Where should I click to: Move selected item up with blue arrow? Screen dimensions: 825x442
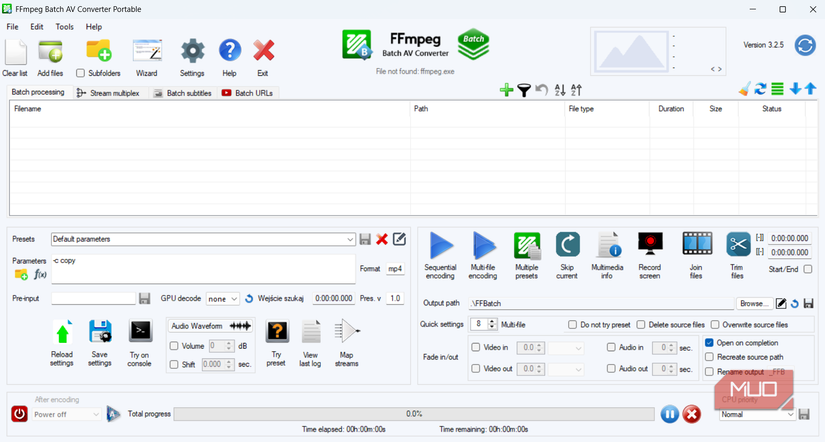pos(810,89)
